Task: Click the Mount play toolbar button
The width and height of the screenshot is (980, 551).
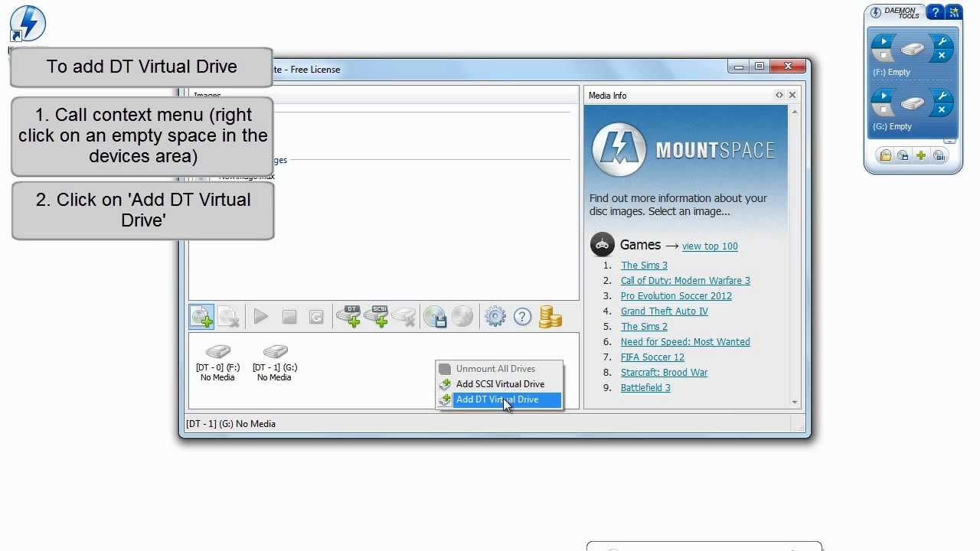Action: coord(261,317)
